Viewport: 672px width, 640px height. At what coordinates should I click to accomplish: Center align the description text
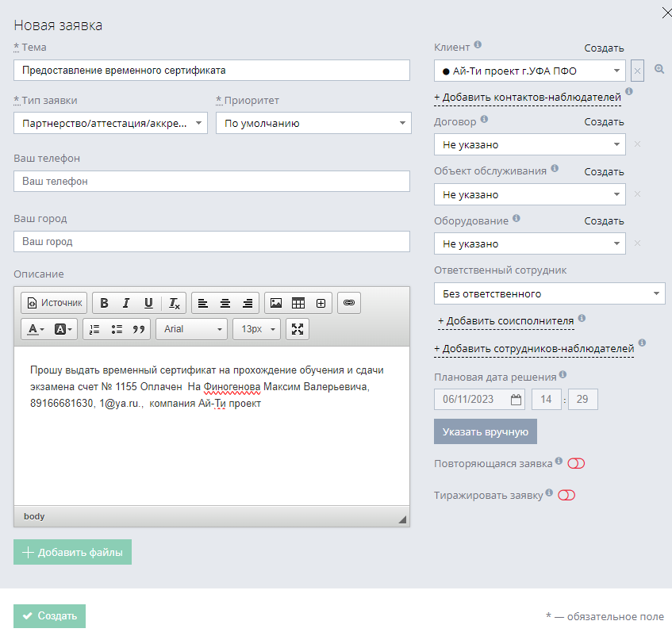[225, 303]
